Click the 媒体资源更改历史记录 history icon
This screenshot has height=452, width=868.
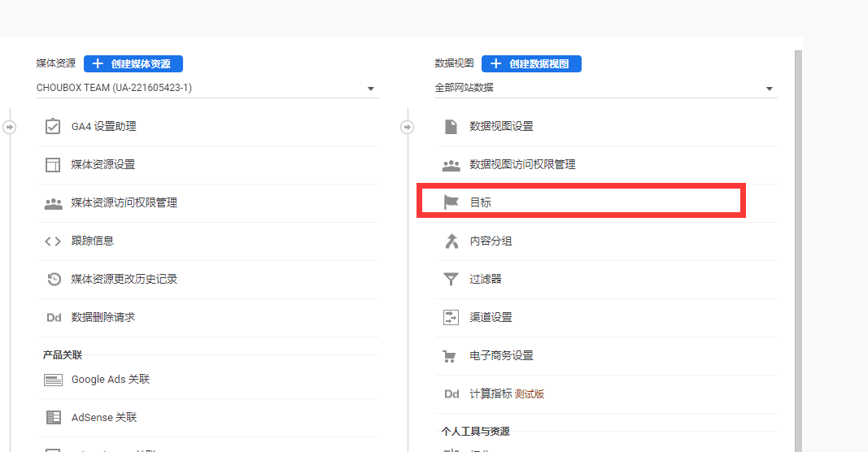(53, 280)
